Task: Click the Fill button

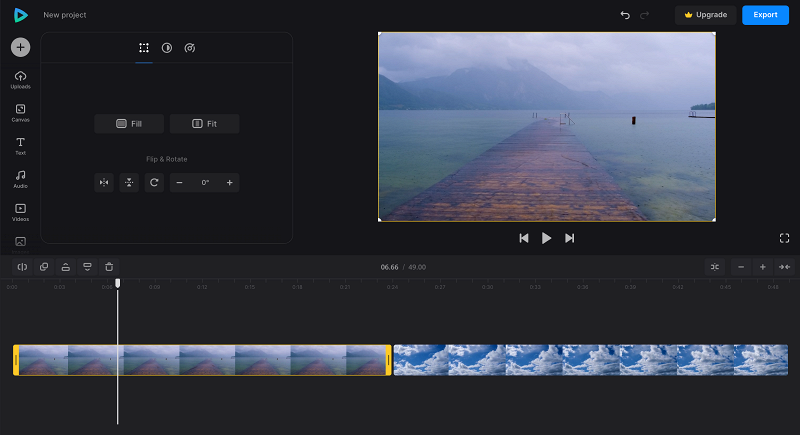Action: coord(129,124)
